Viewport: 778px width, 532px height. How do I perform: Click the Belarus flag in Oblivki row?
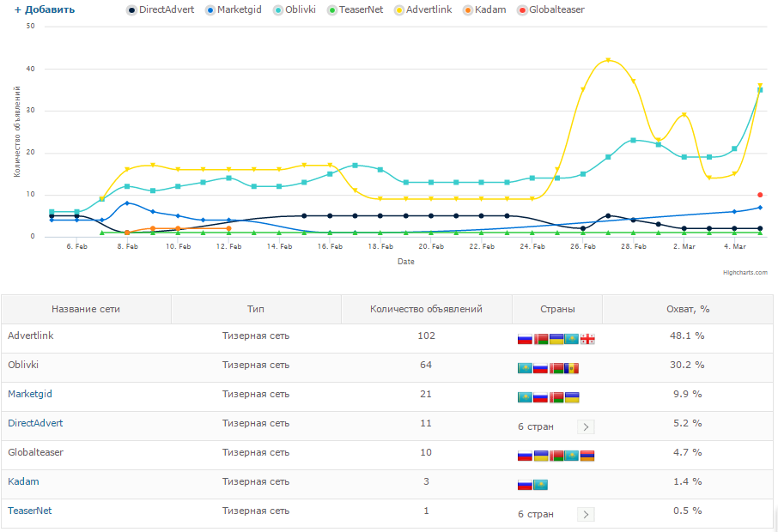tap(556, 368)
